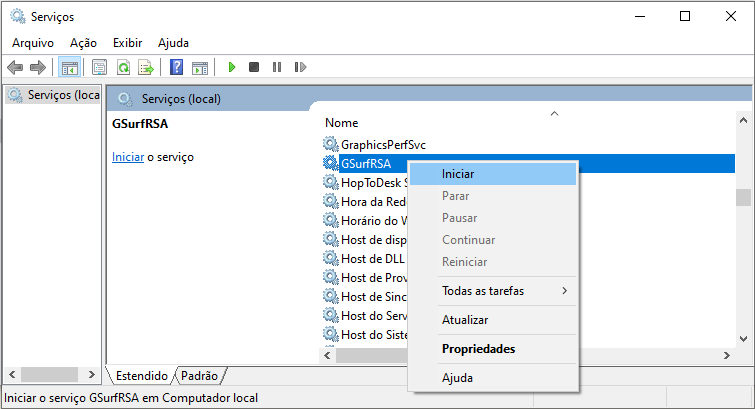Click the Iniciar link to start service
Image resolution: width=755 pixels, height=409 pixels.
coord(127,157)
